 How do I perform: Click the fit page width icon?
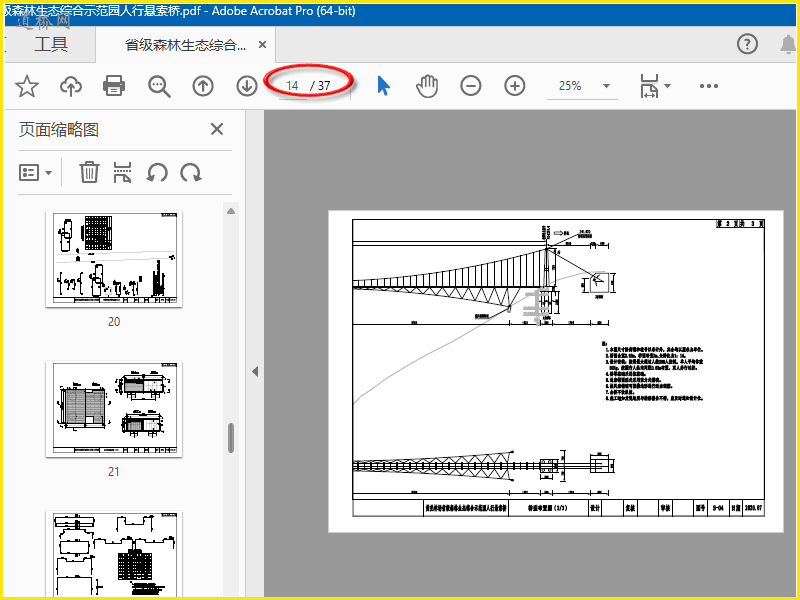(x=649, y=86)
